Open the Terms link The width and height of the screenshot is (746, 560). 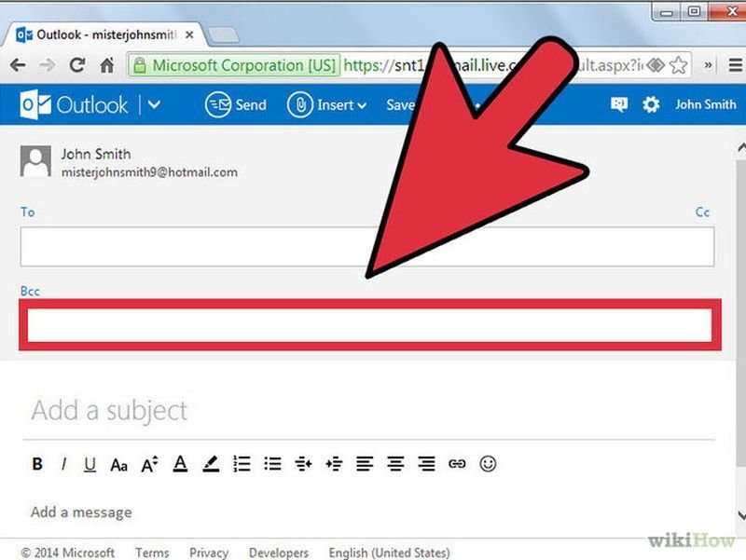pyautogui.click(x=152, y=553)
